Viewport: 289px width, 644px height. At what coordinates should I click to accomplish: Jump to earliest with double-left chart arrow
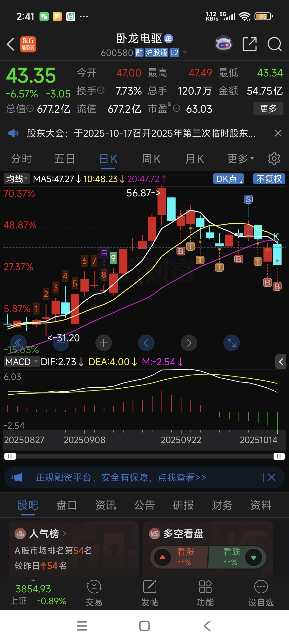point(18,343)
